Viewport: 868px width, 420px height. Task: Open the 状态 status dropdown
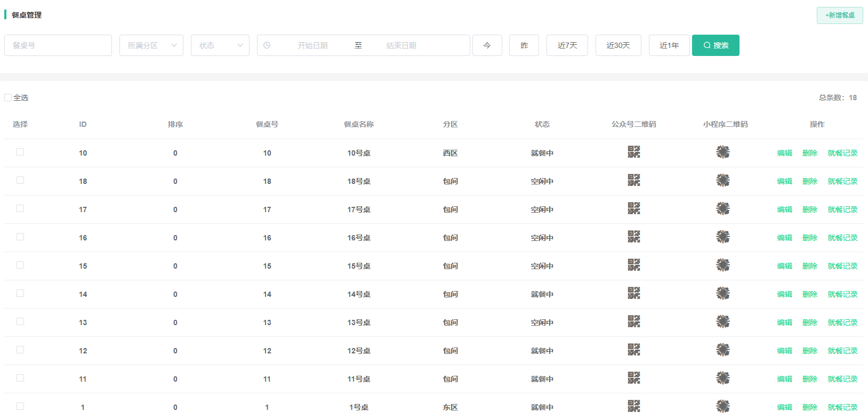tap(220, 45)
